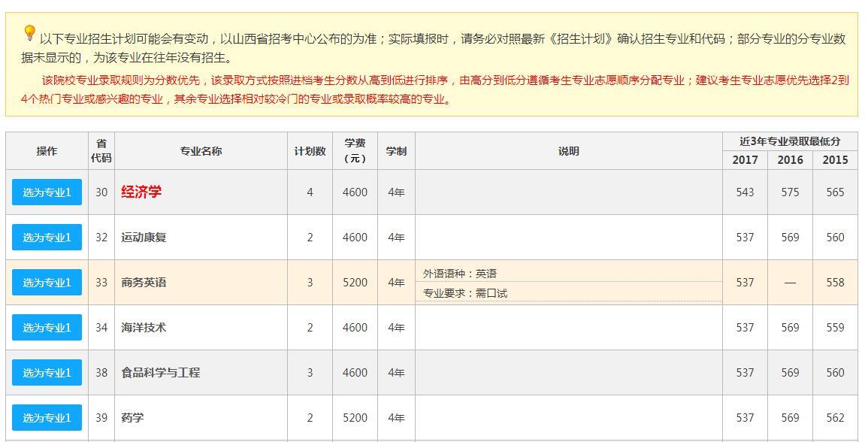868x442 pixels.
Task: Open the 药学 major name
Action: click(x=132, y=418)
